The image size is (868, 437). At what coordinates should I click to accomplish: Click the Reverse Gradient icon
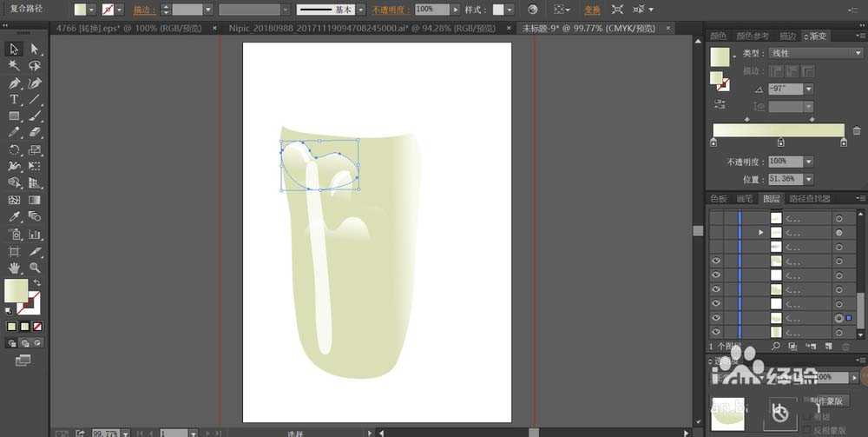(x=720, y=103)
